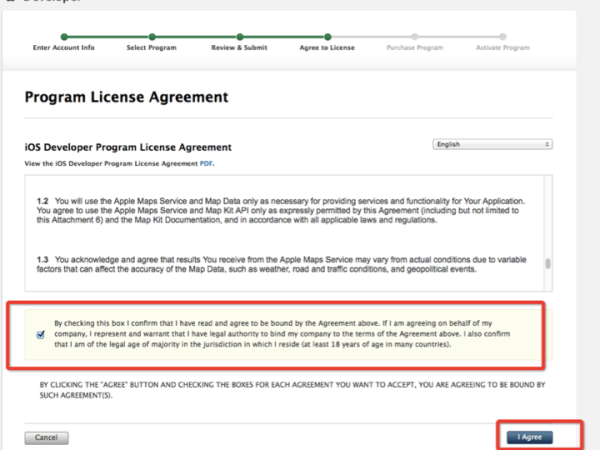The height and width of the screenshot is (450, 600).
Task: Open the English language dropdown
Action: click(x=492, y=144)
